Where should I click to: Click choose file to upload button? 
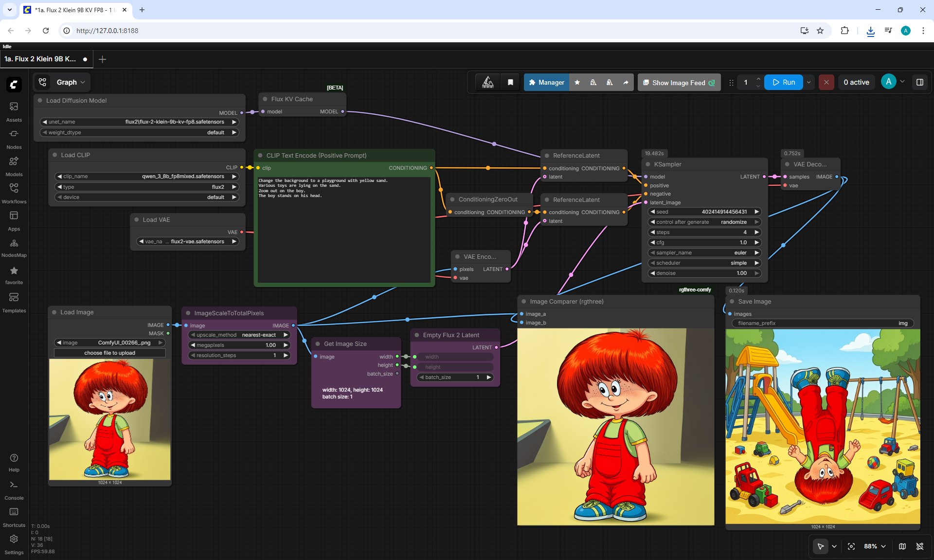click(x=110, y=353)
